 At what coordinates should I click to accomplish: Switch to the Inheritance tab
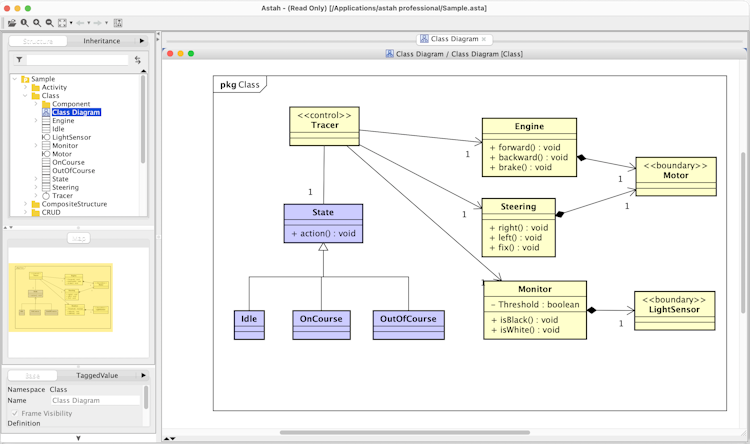101,41
